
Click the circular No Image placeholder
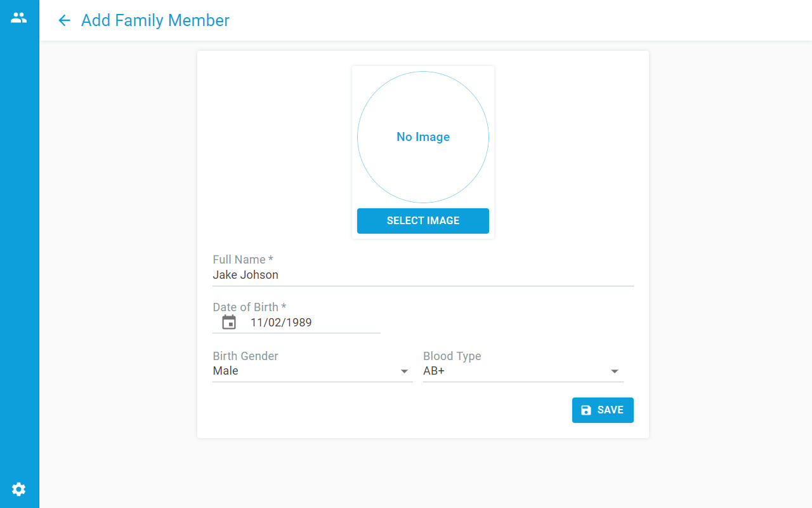423,137
